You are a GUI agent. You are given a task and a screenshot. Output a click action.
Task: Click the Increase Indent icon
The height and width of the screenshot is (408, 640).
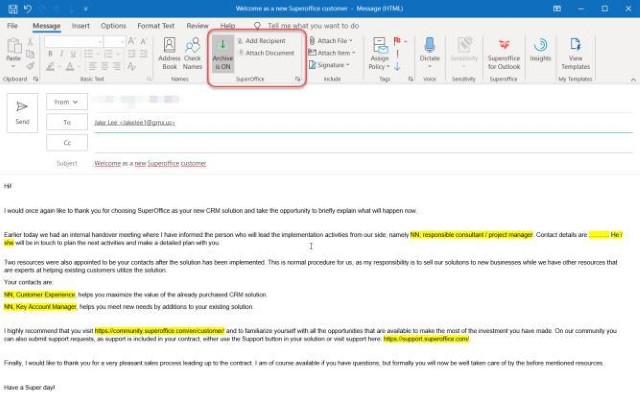coord(144,54)
